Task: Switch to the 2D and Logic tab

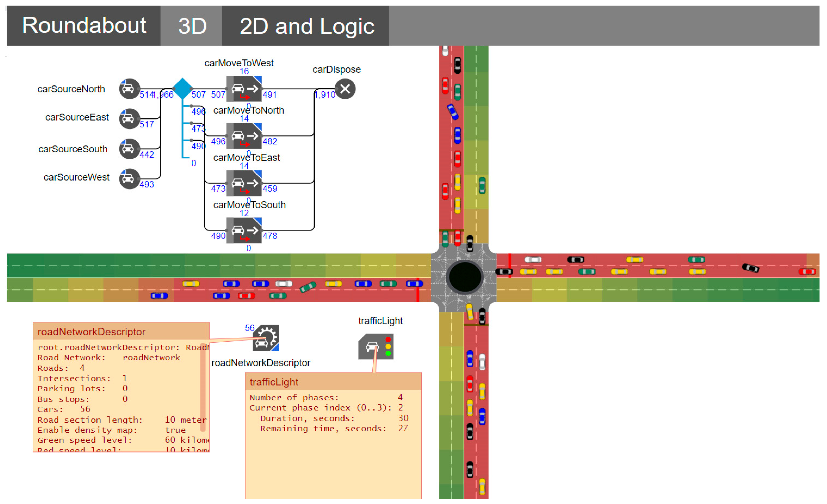Action: (x=306, y=26)
